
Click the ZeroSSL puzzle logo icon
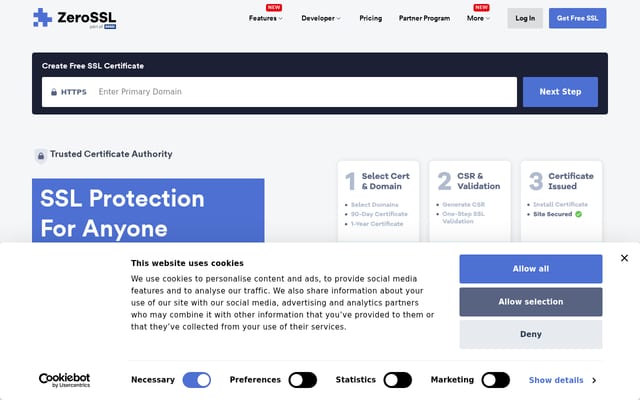coord(42,18)
